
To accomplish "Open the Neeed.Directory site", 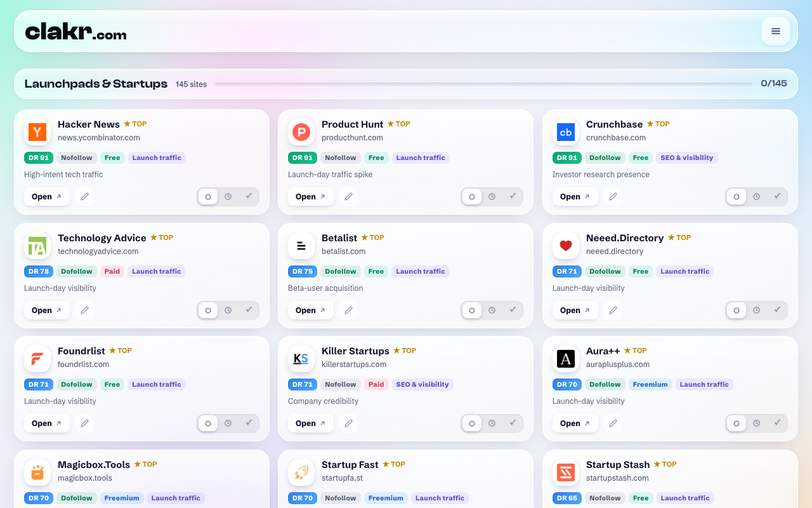I will pos(575,311).
